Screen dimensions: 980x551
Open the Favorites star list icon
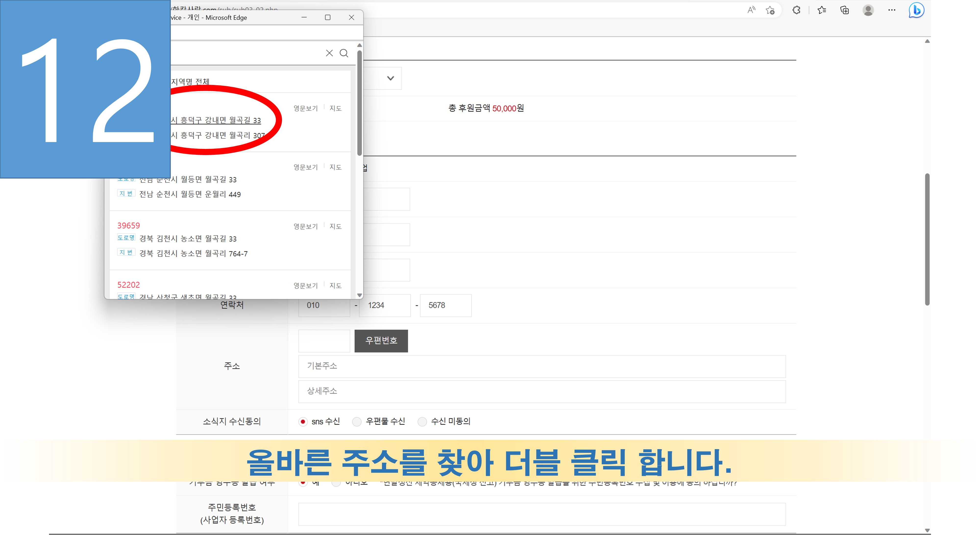[821, 10]
